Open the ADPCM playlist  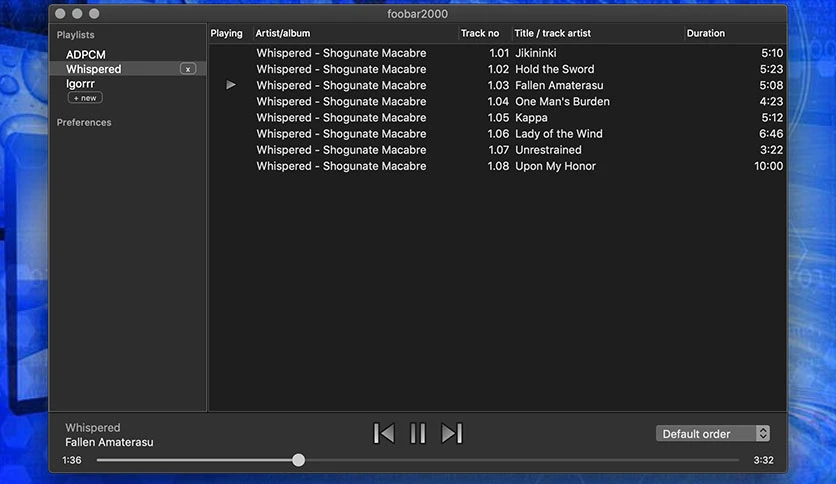coord(86,54)
